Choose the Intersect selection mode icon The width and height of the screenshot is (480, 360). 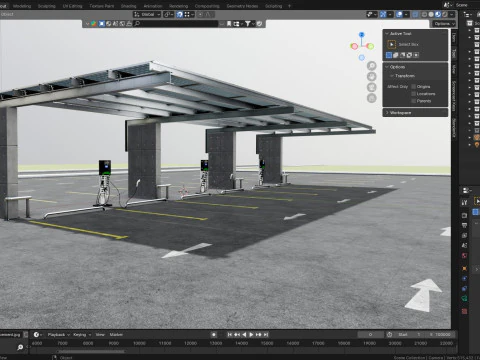(x=416, y=55)
